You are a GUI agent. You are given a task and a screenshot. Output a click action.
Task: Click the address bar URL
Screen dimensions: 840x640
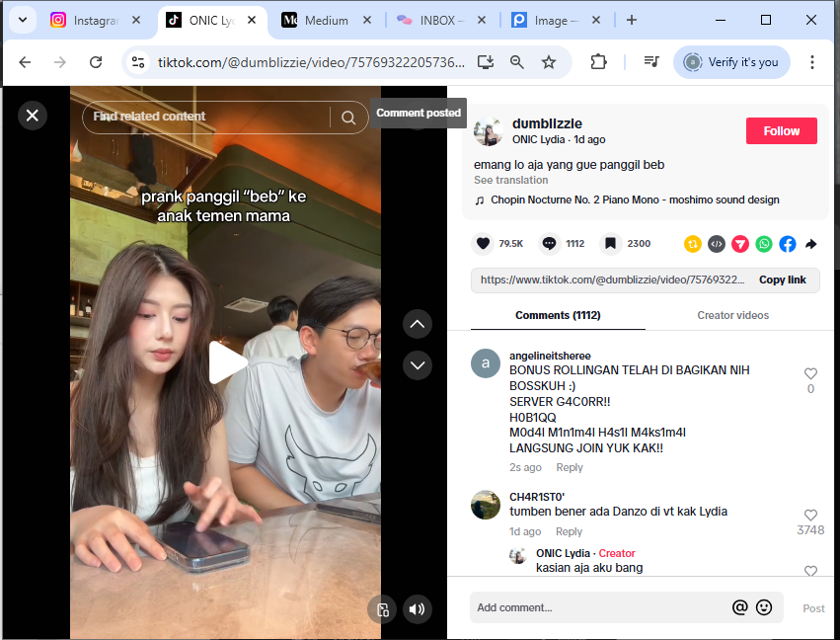click(311, 62)
